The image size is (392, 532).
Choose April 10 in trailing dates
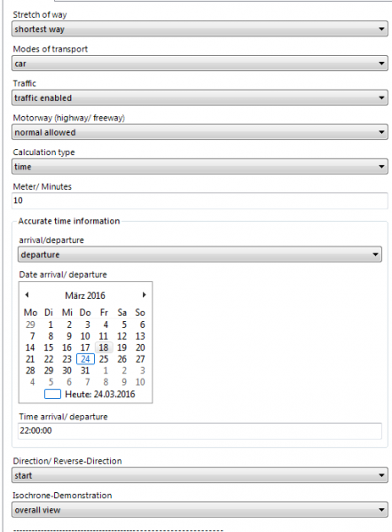pos(140,382)
